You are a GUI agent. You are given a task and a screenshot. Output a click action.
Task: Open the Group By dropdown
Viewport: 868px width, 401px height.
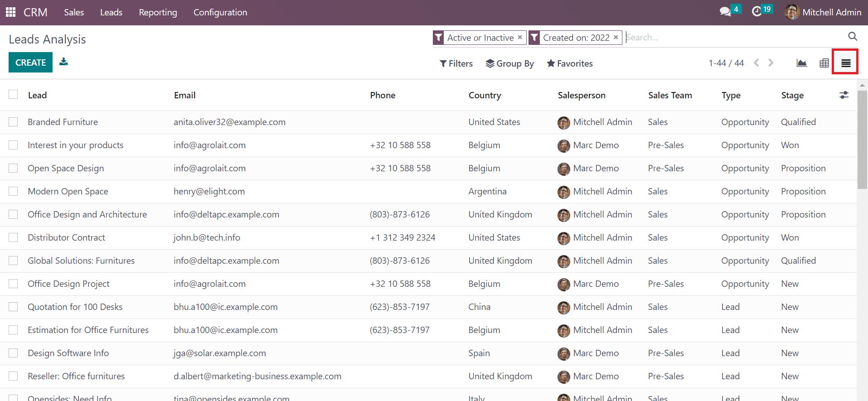pyautogui.click(x=509, y=63)
